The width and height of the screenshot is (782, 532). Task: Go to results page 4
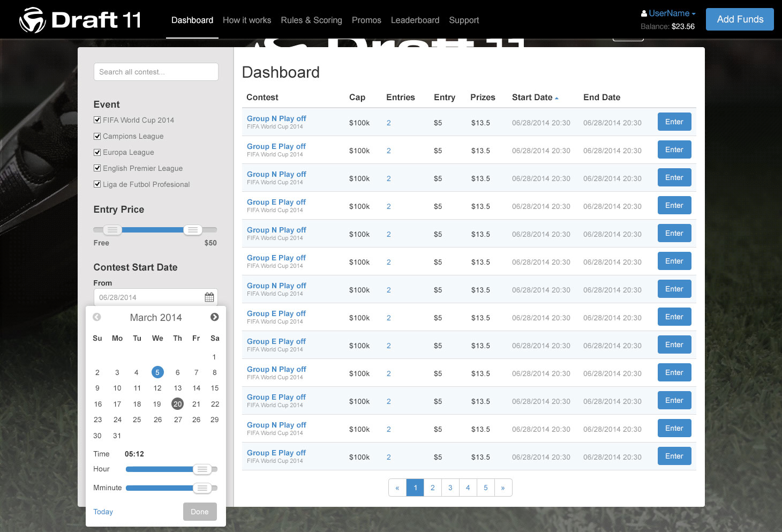coord(468,488)
